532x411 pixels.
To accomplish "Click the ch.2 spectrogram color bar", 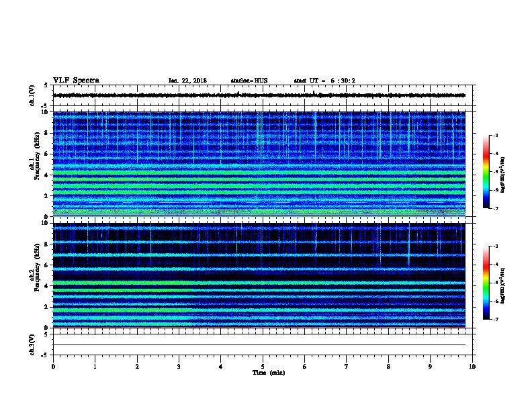I will pyautogui.click(x=486, y=283).
